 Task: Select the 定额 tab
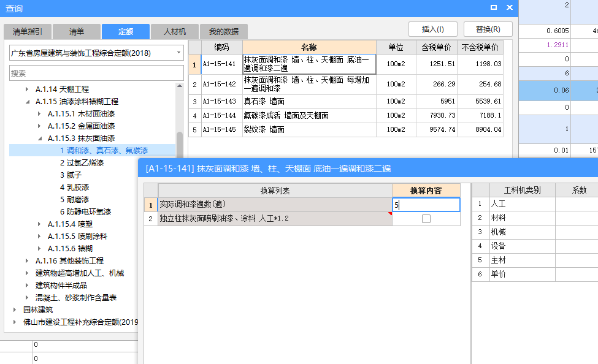126,32
